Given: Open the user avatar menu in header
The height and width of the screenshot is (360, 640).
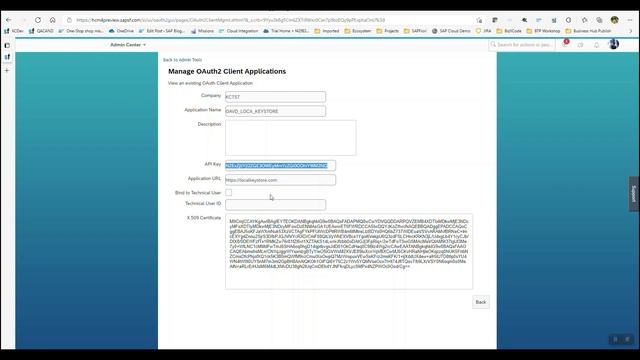Looking at the screenshot, I should click(613, 44).
